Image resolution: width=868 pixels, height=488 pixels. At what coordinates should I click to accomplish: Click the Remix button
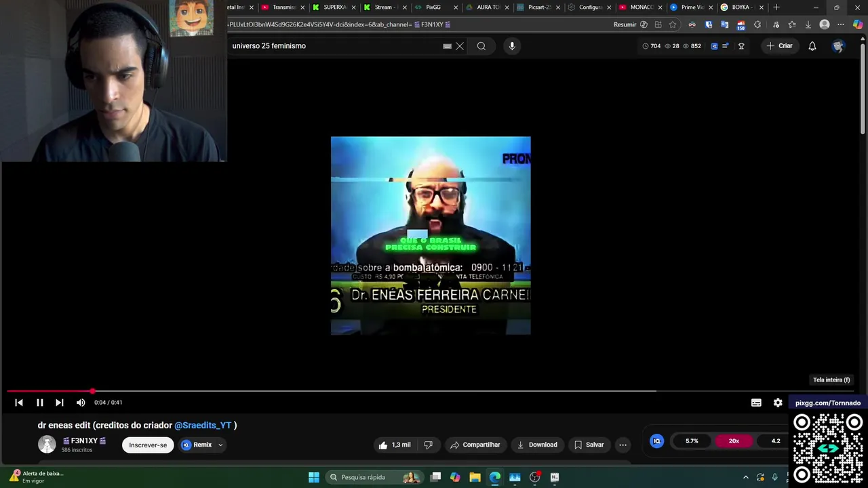point(197,445)
